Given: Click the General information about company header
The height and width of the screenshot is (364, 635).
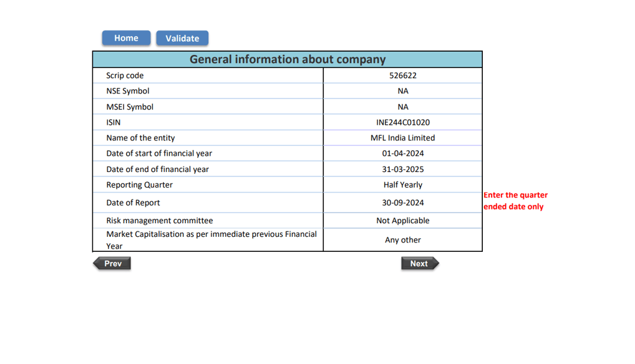Looking at the screenshot, I should (288, 59).
